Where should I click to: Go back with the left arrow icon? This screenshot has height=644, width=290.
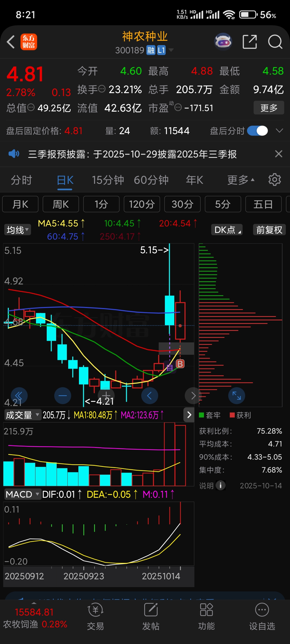(x=11, y=42)
